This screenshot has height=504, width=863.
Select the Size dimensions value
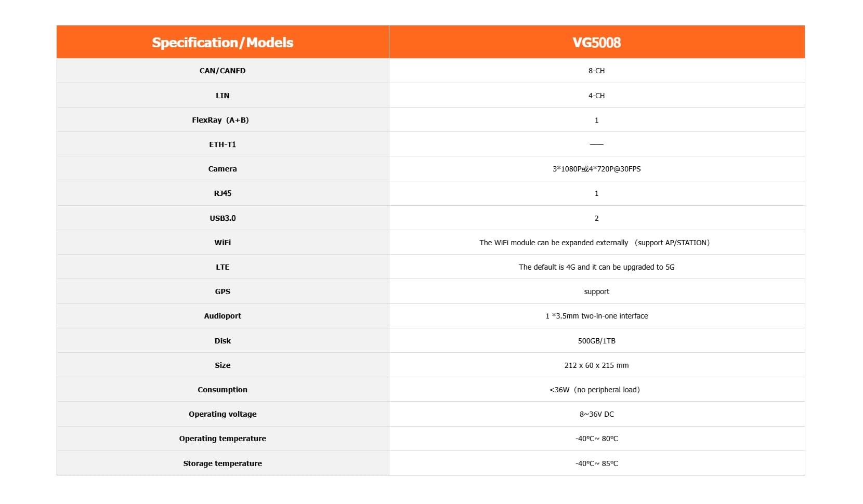(596, 365)
